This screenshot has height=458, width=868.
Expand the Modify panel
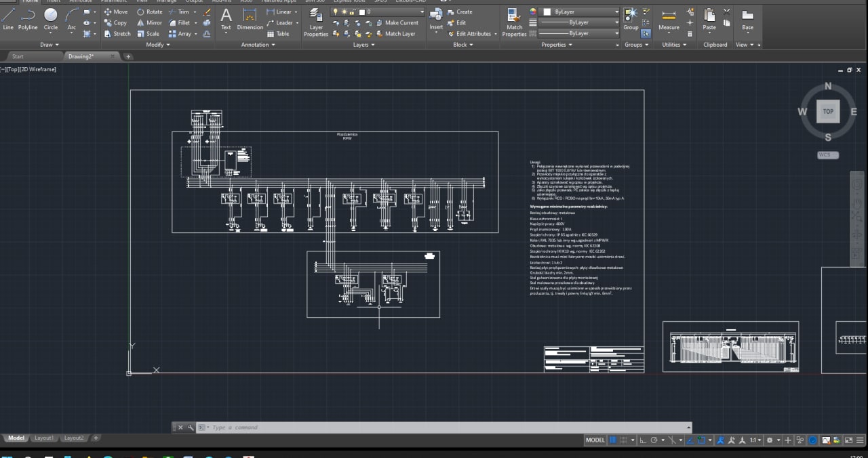click(158, 45)
